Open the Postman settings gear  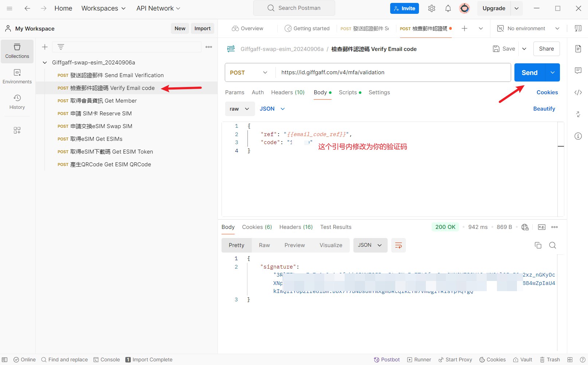[432, 8]
